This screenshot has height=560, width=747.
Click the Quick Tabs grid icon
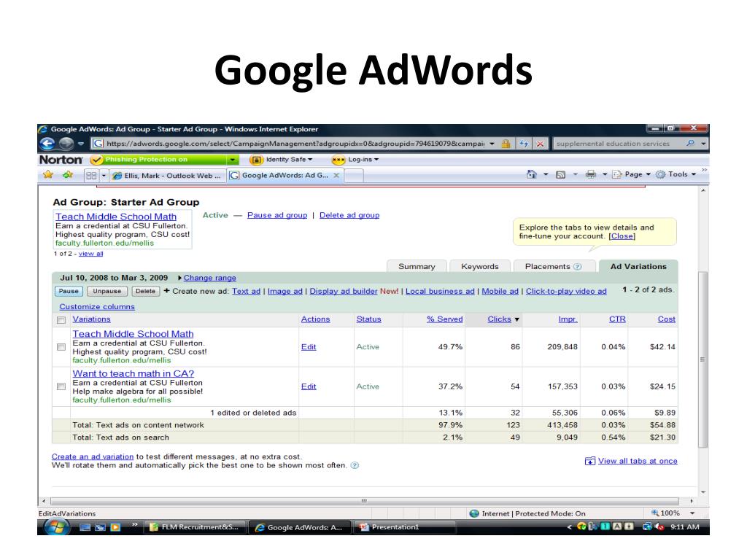(x=91, y=175)
